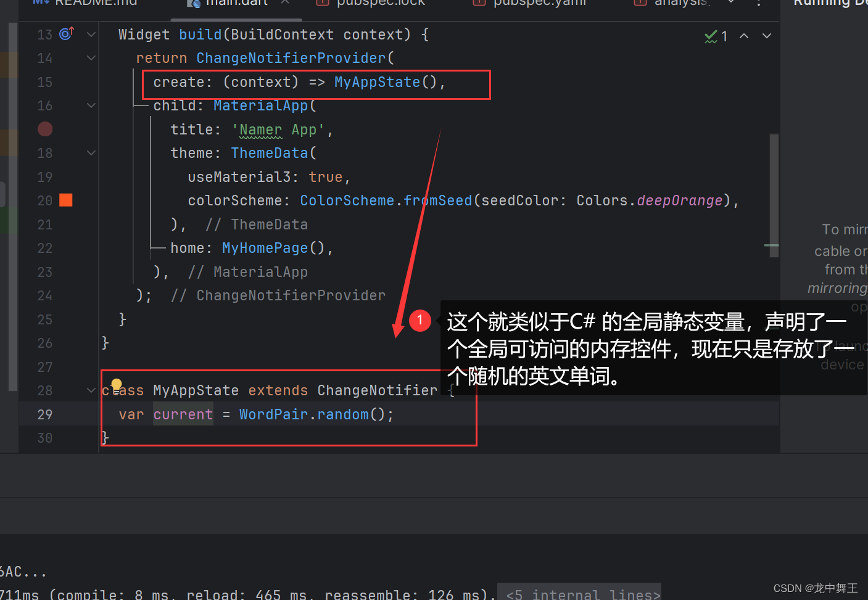Click the 'current' variable on line 29
The width and height of the screenshot is (868, 600).
(183, 414)
